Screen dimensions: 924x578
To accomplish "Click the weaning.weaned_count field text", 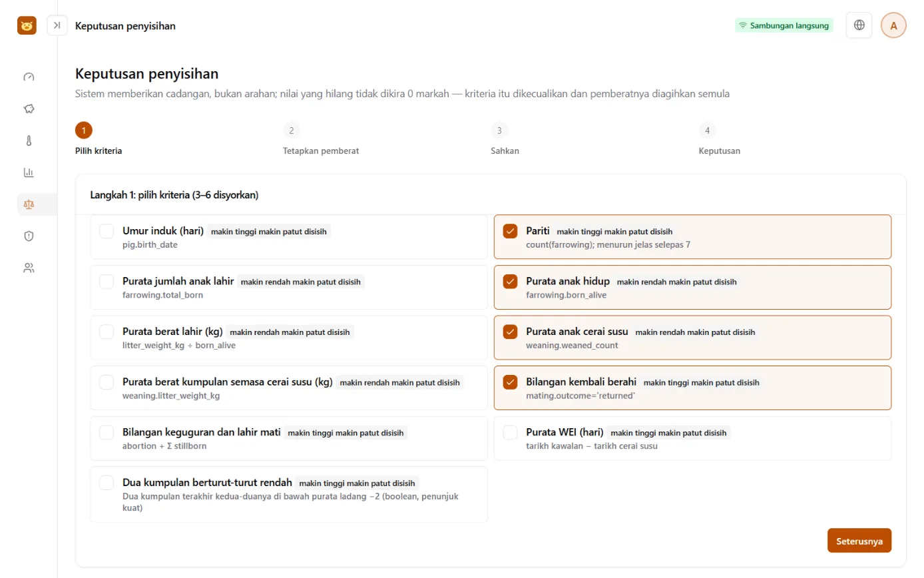I will (572, 346).
